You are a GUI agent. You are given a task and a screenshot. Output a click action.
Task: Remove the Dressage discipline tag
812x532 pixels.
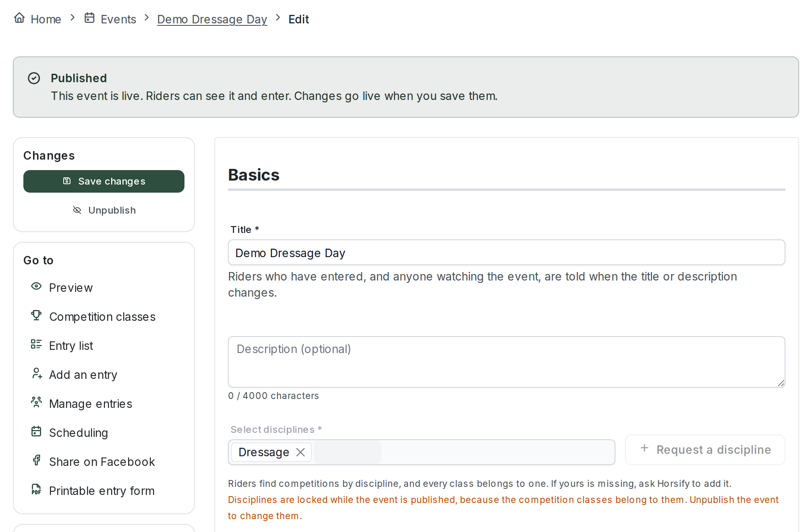[x=300, y=452]
